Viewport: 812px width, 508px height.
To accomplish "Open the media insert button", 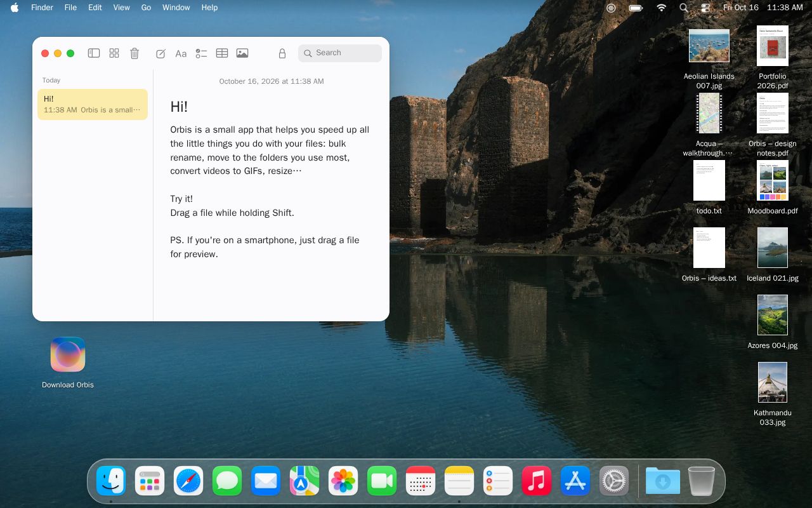I will click(x=242, y=53).
